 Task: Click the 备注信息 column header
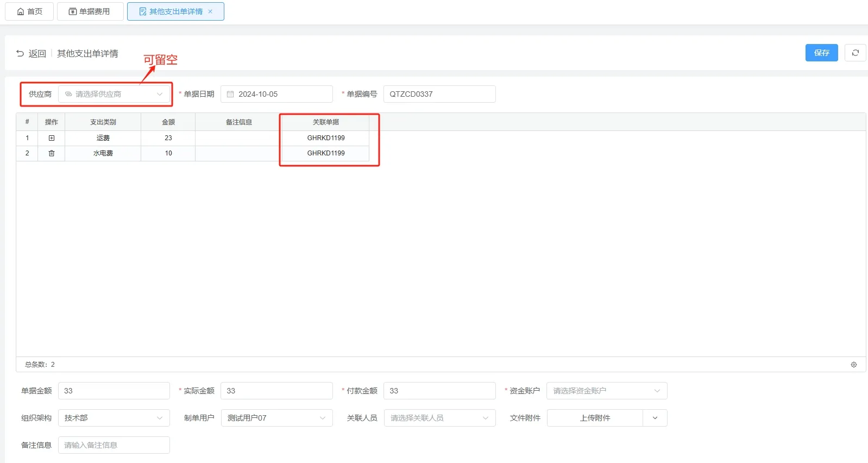pos(239,122)
